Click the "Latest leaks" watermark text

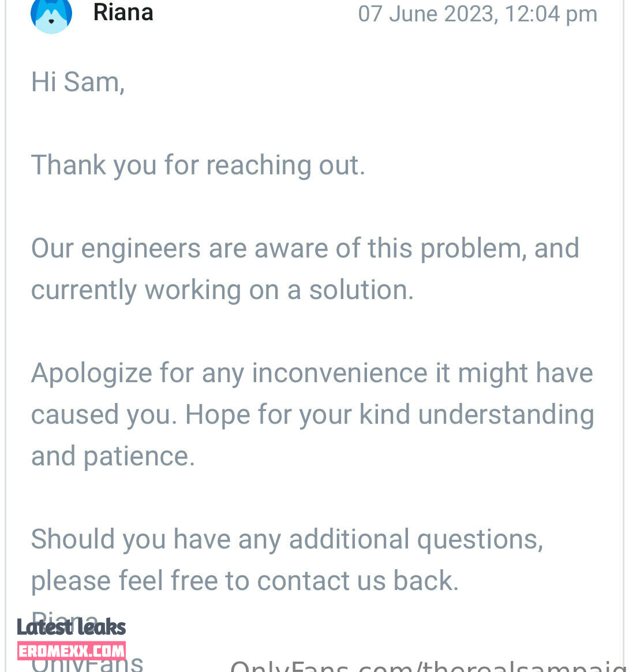pyautogui.click(x=71, y=628)
